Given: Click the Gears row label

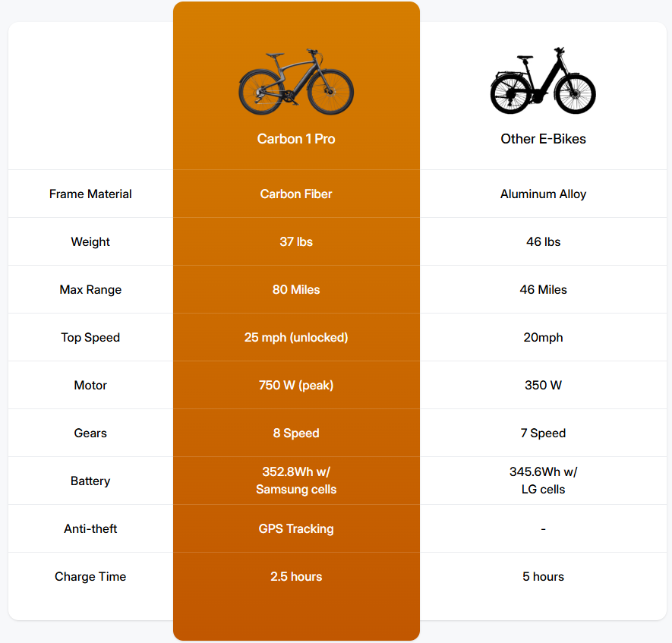Looking at the screenshot, I should 90,433.
